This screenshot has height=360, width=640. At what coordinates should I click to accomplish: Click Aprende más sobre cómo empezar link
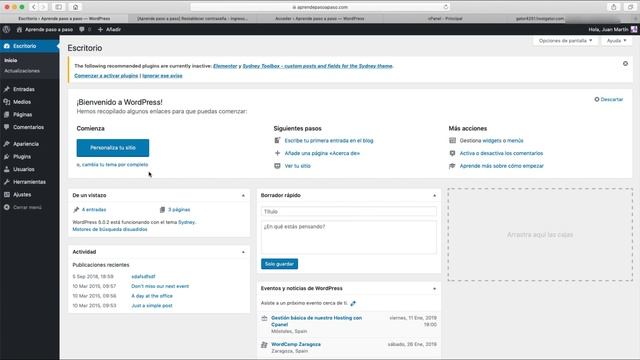coord(502,166)
